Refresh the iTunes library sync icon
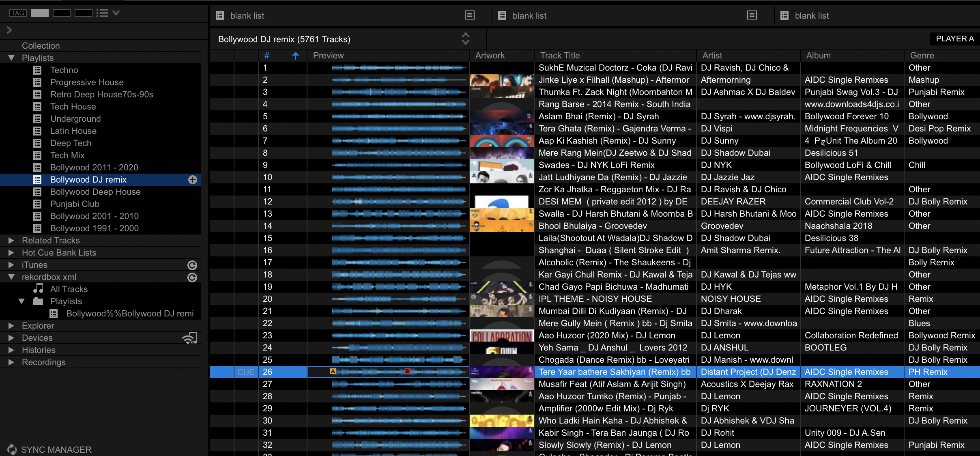The height and width of the screenshot is (456, 980). coord(192,265)
